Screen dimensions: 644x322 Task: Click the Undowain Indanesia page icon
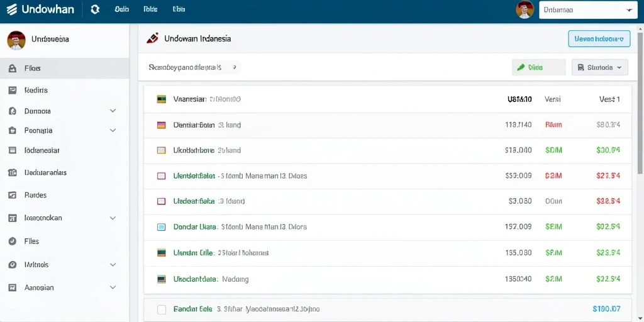point(152,38)
